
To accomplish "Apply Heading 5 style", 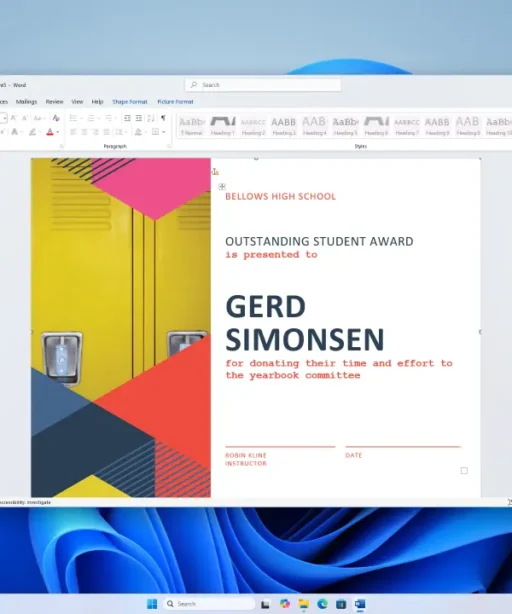I will tap(345, 126).
